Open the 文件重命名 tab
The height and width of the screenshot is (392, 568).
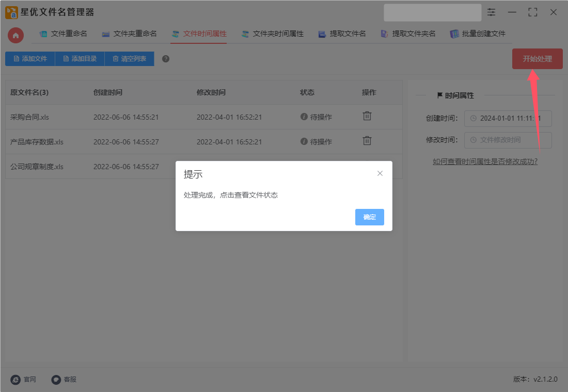[64, 34]
